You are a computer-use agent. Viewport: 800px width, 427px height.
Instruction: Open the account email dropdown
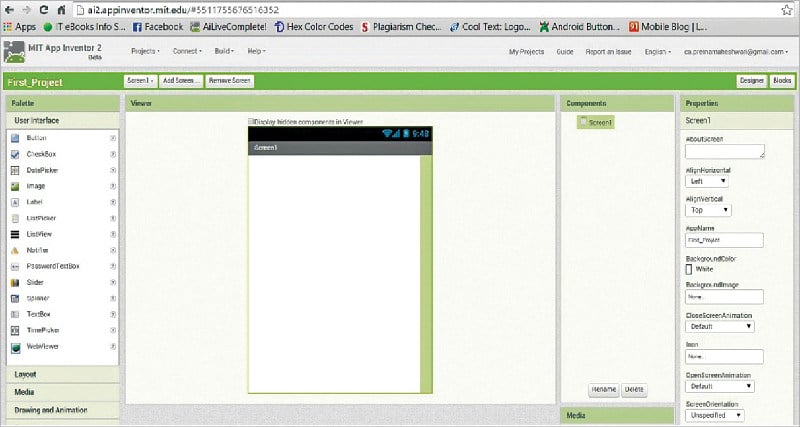point(736,52)
